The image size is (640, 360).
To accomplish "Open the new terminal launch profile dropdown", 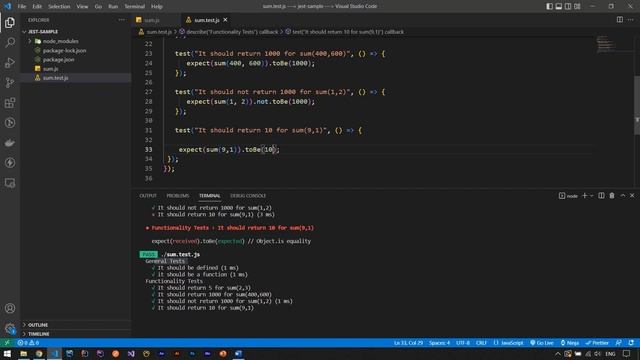I will [x=592, y=196].
